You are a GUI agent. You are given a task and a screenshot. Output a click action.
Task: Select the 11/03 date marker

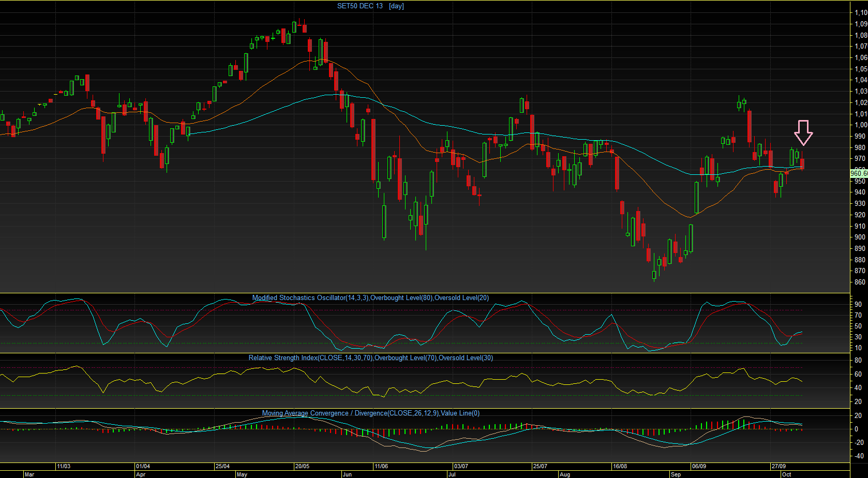pyautogui.click(x=64, y=466)
